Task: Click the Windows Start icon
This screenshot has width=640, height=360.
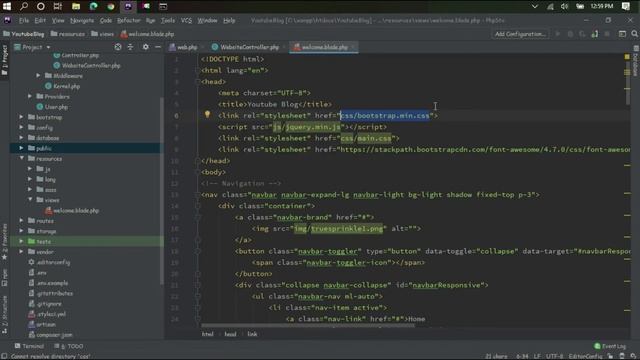Action: click(7, 6)
